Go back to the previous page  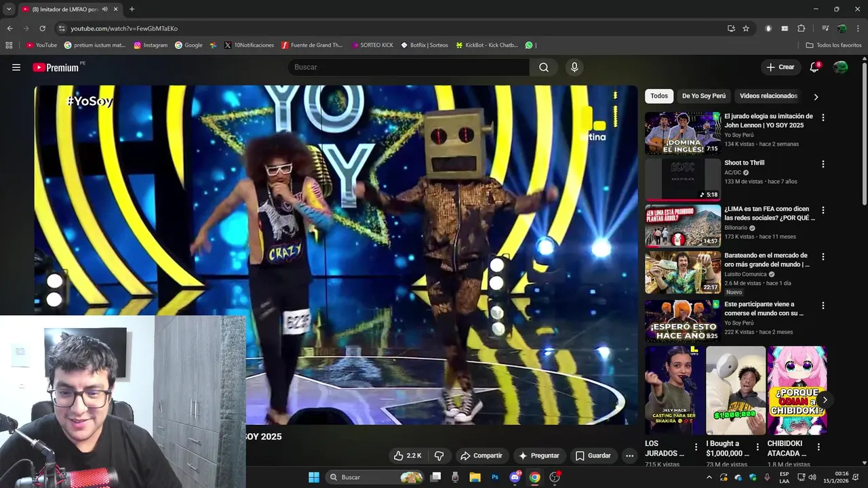coord(9,28)
